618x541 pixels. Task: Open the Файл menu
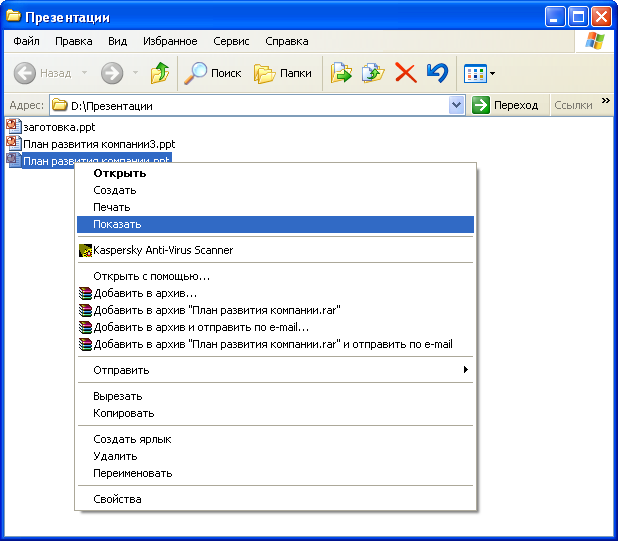tap(26, 41)
